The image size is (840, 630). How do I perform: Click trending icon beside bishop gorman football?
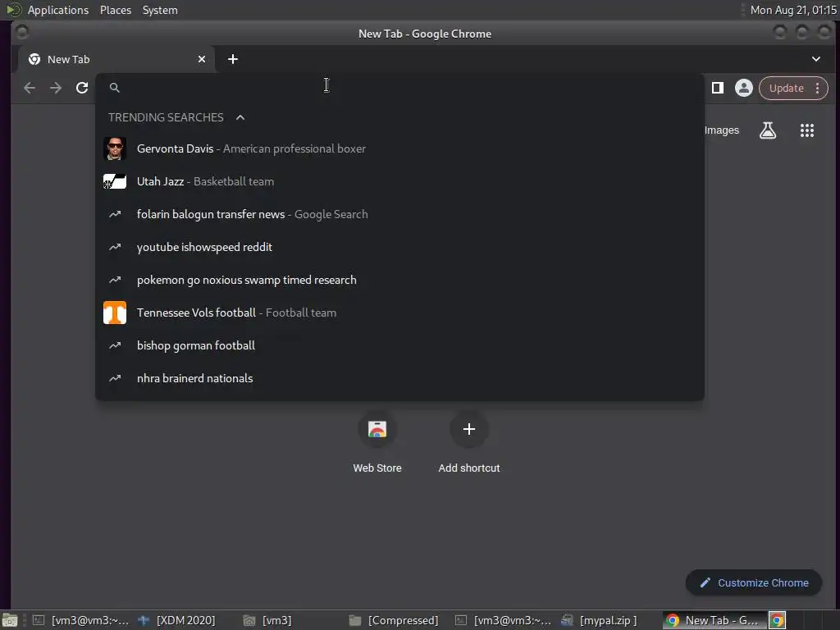115,345
